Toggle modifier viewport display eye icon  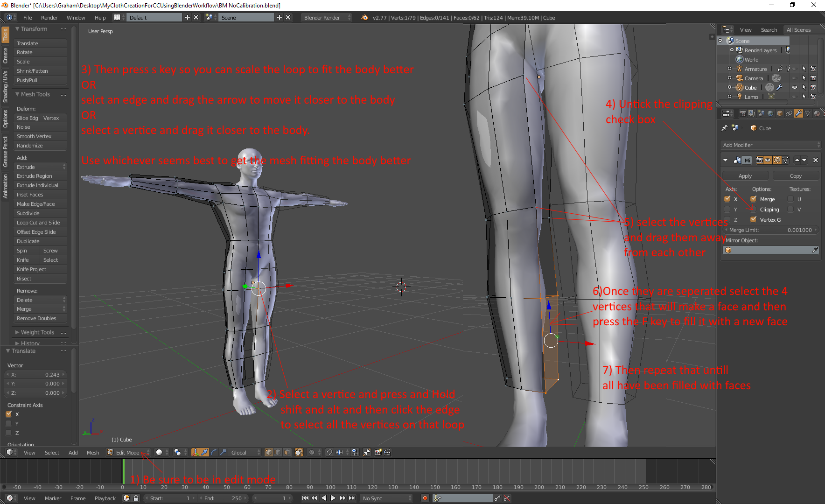[768, 160]
